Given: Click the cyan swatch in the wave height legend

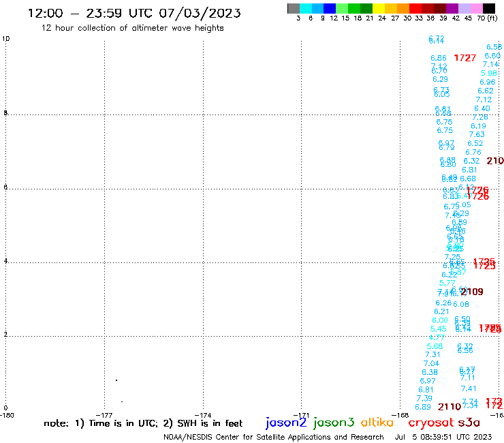Looking at the screenshot, I should (x=306, y=8).
